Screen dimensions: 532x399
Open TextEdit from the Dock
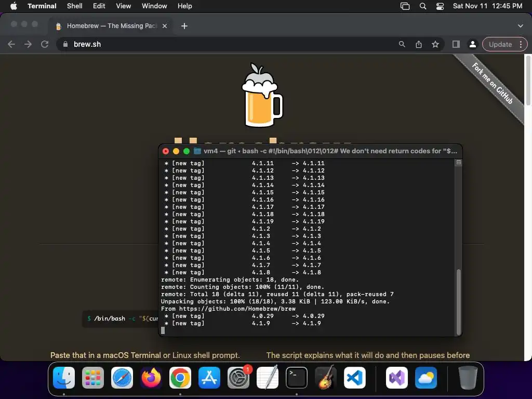(x=268, y=378)
